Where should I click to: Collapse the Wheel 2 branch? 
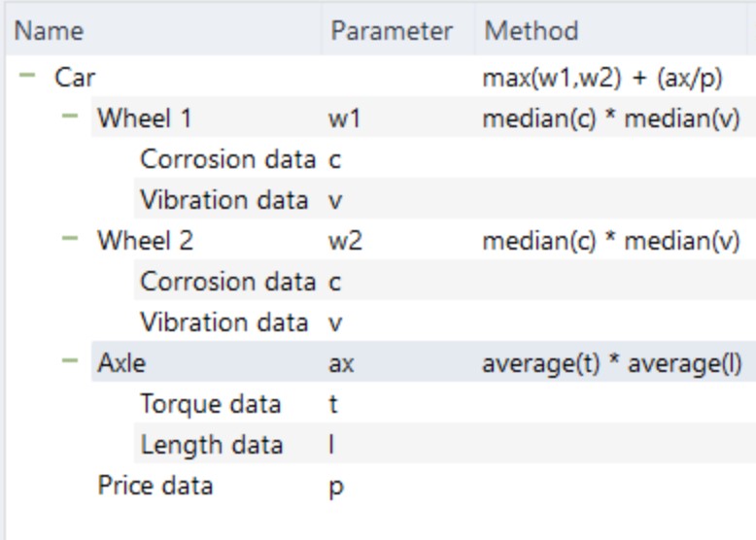pos(70,240)
